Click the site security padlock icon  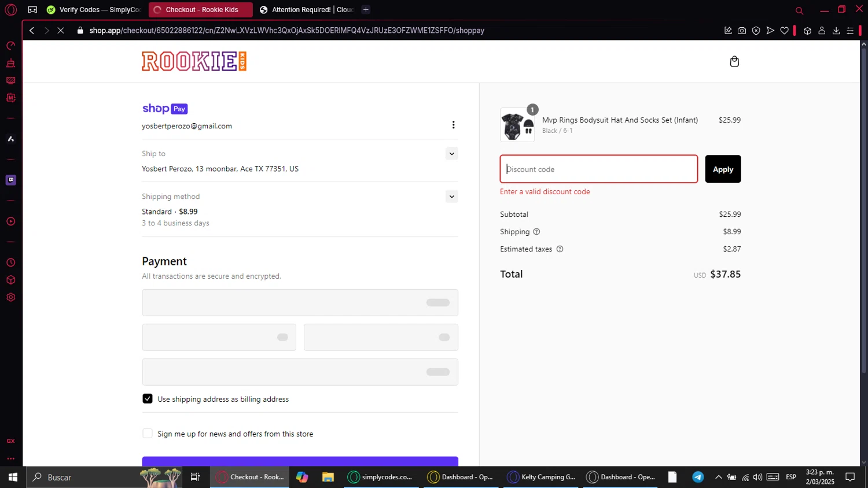click(80, 31)
